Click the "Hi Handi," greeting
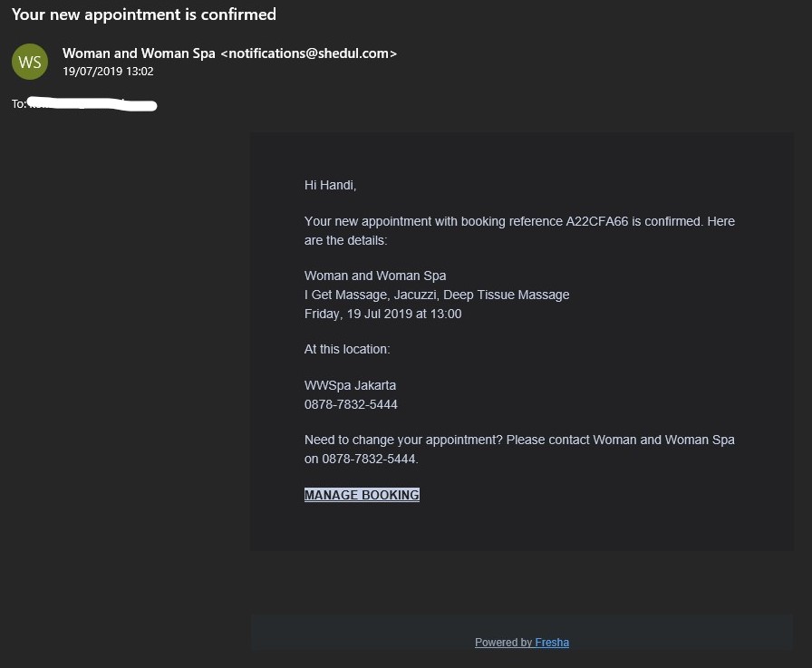Screen dimensions: 812x668 click(331, 186)
